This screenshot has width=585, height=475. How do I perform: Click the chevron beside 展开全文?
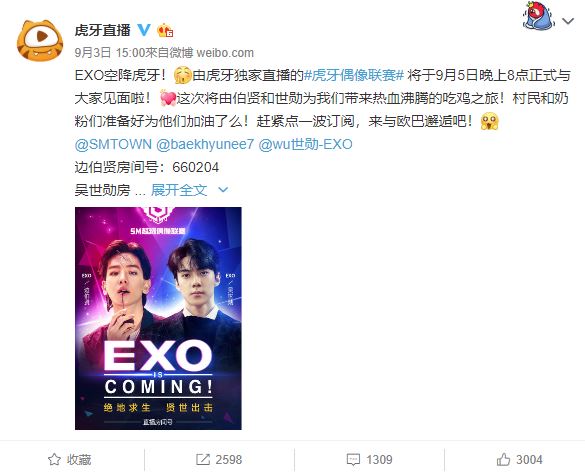(x=223, y=190)
